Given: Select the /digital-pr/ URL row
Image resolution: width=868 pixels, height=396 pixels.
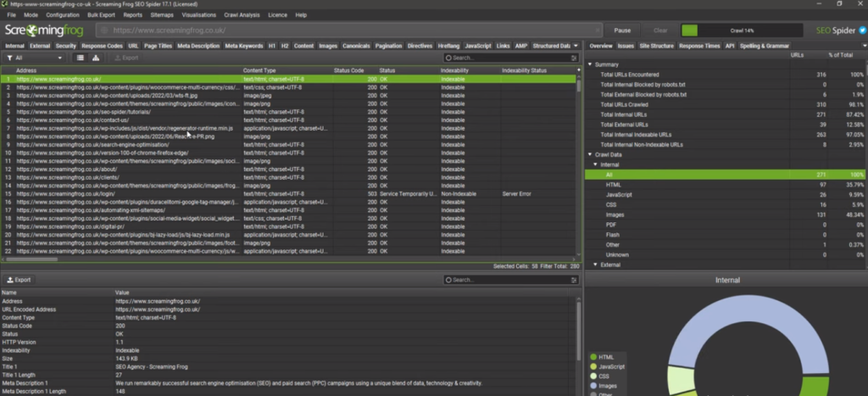Looking at the screenshot, I should click(x=288, y=226).
